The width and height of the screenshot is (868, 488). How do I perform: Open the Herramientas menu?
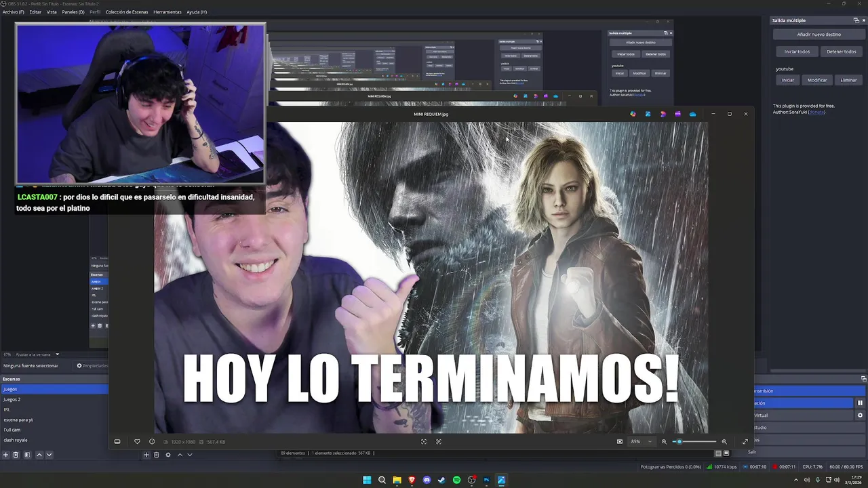point(167,12)
